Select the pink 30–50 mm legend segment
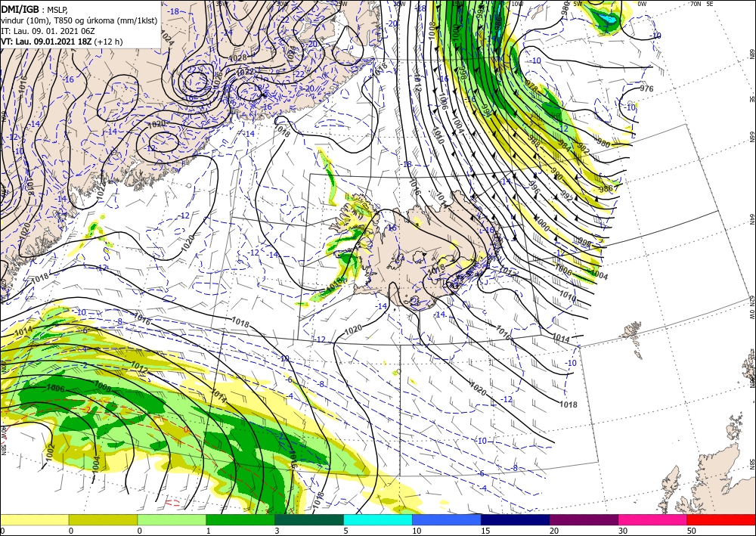This screenshot has height=536, width=756. [x=653, y=519]
